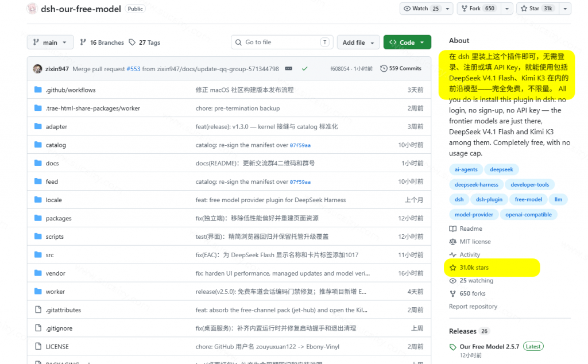
Task: Click the 31.0k stars link
Action: tap(474, 268)
